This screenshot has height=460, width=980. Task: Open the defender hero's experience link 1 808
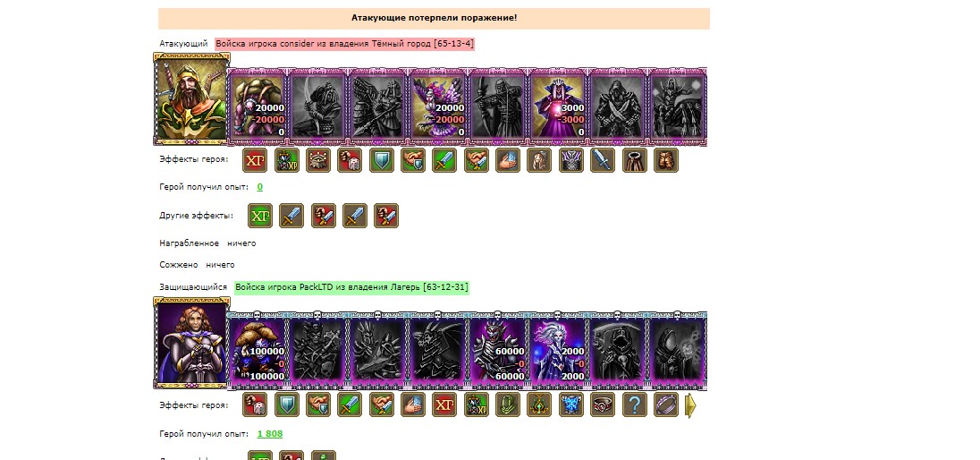pos(270,434)
